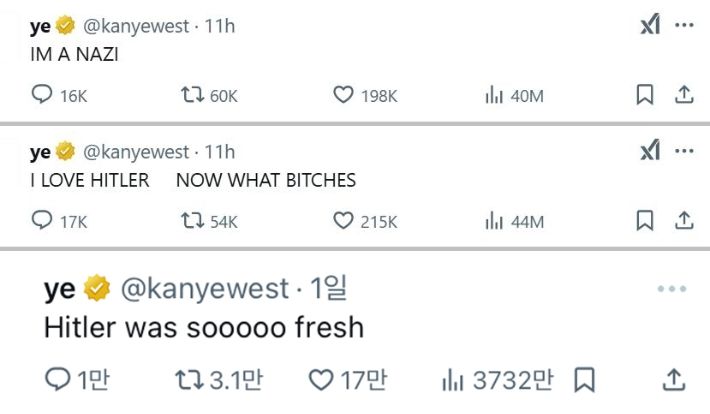The image size is (710, 414).
Task: View analytics showing 40M views
Action: pos(492,95)
